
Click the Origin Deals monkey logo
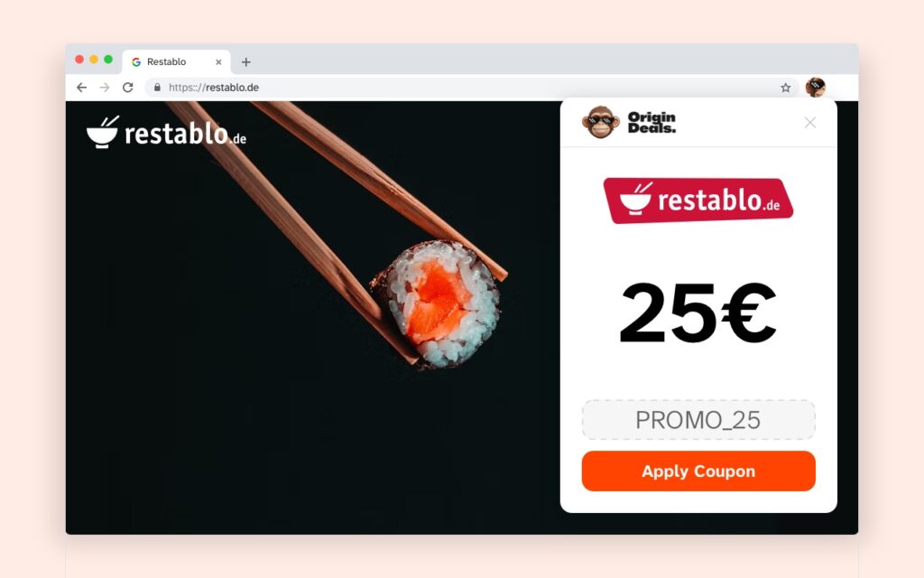(600, 122)
